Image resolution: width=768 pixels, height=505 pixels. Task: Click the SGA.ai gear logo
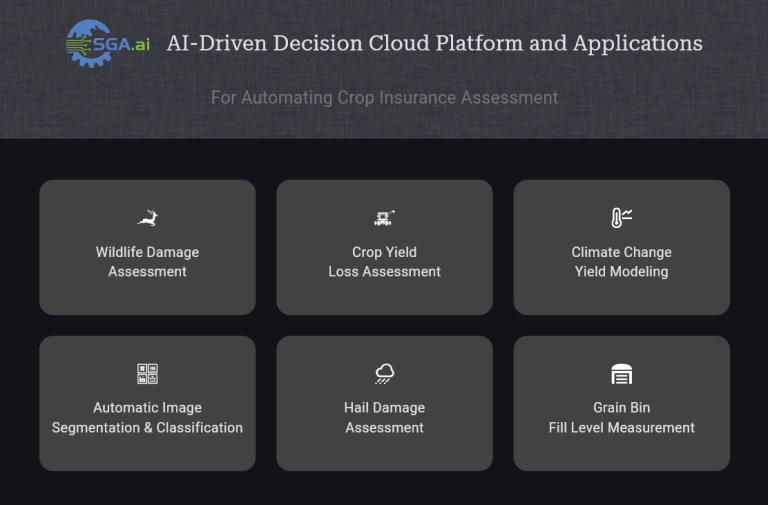click(x=88, y=44)
